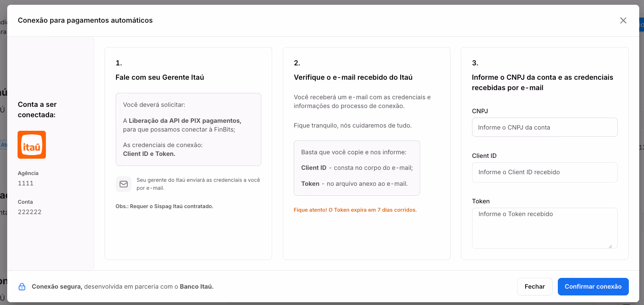
Task: Click the secure connection lock icon
Action: 22,287
